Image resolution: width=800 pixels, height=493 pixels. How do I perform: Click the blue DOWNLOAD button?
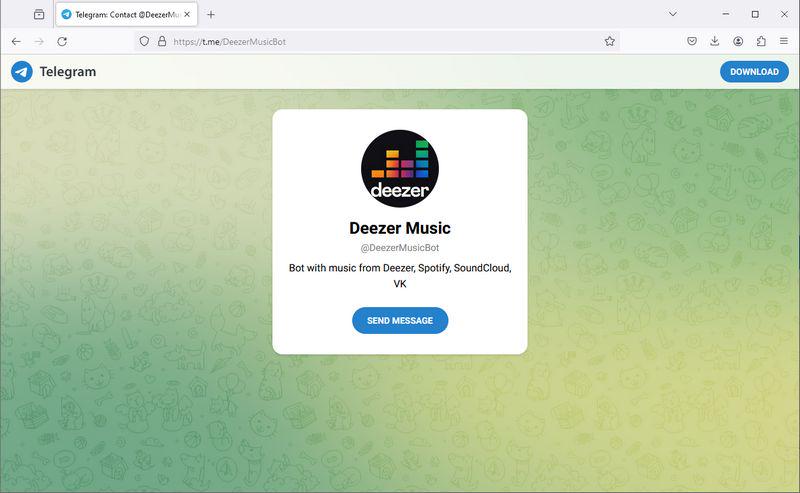(754, 72)
